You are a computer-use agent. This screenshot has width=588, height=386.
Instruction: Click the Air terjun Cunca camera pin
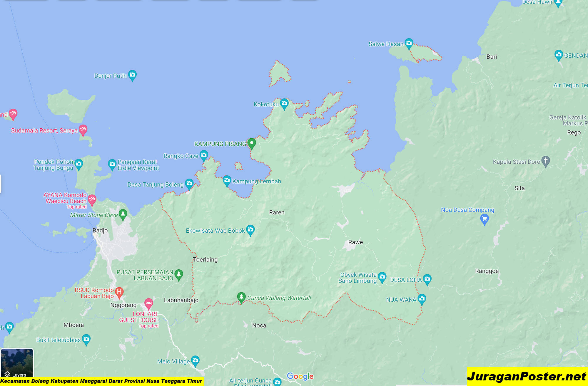click(x=277, y=381)
